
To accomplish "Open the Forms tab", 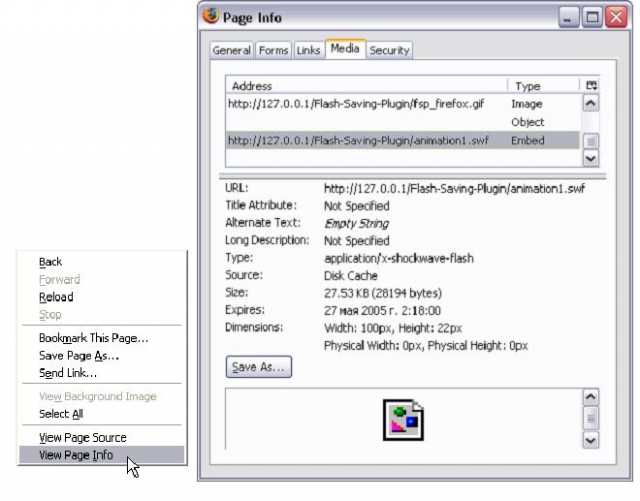I will [x=273, y=50].
